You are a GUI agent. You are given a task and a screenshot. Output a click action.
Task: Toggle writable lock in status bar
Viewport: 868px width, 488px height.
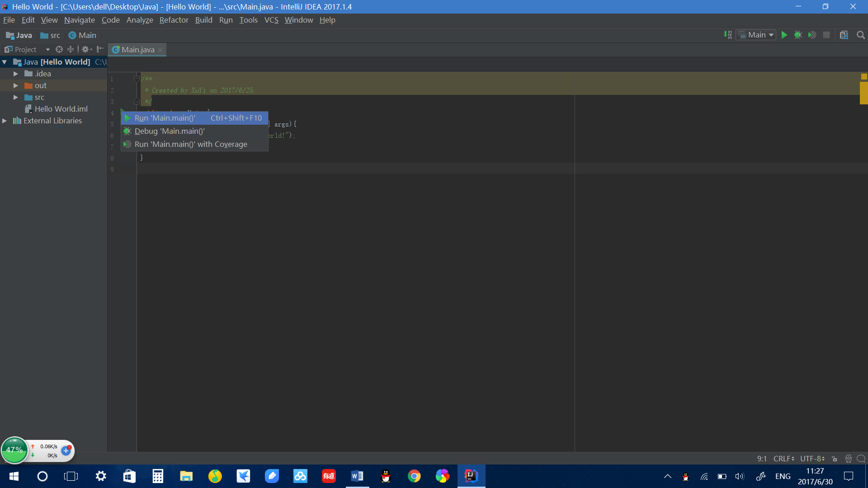click(835, 459)
